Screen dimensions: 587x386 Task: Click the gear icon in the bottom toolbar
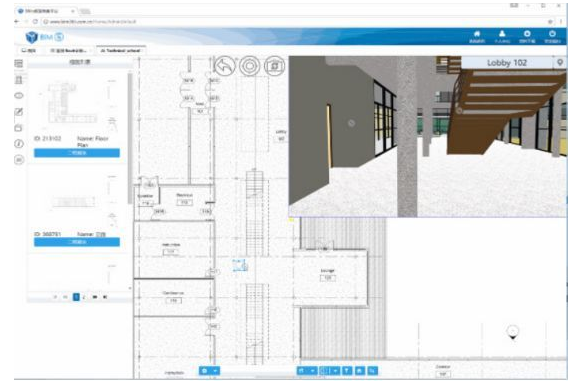(204, 371)
